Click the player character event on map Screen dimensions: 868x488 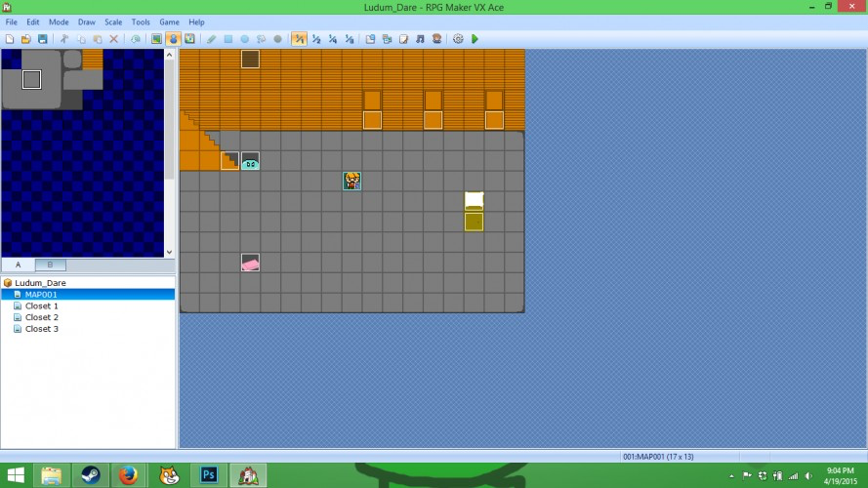(352, 181)
